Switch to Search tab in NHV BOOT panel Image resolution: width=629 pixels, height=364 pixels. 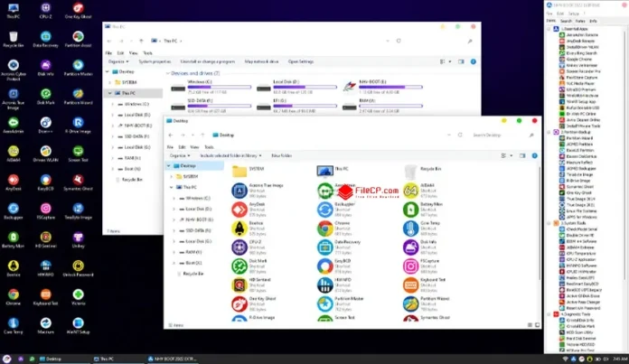click(566, 21)
